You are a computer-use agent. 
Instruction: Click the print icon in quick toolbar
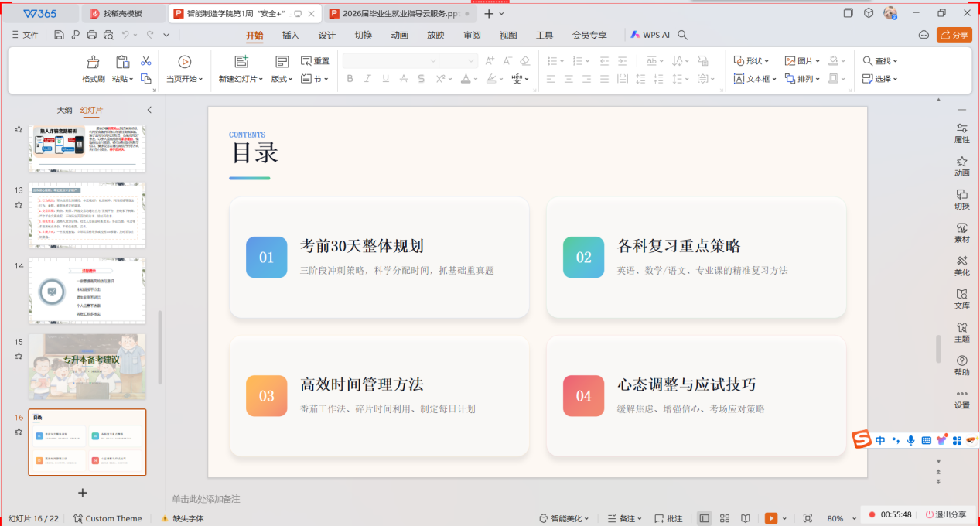coord(92,35)
